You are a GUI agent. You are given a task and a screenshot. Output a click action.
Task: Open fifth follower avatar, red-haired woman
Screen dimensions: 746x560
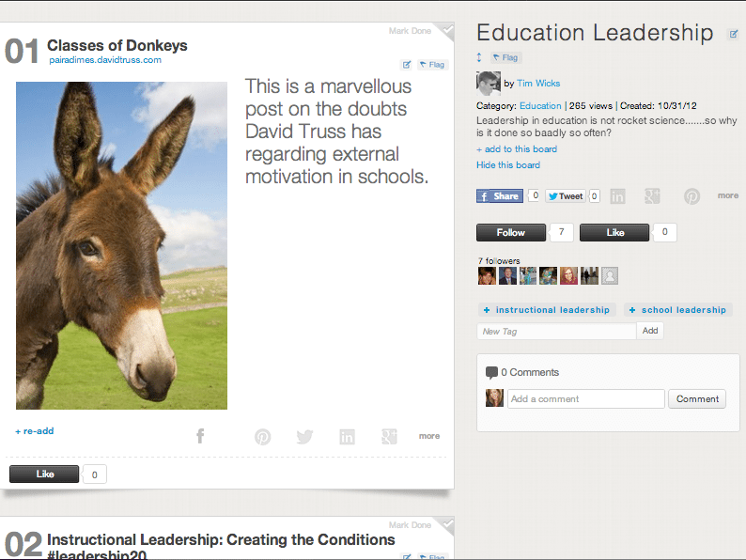pyautogui.click(x=568, y=275)
